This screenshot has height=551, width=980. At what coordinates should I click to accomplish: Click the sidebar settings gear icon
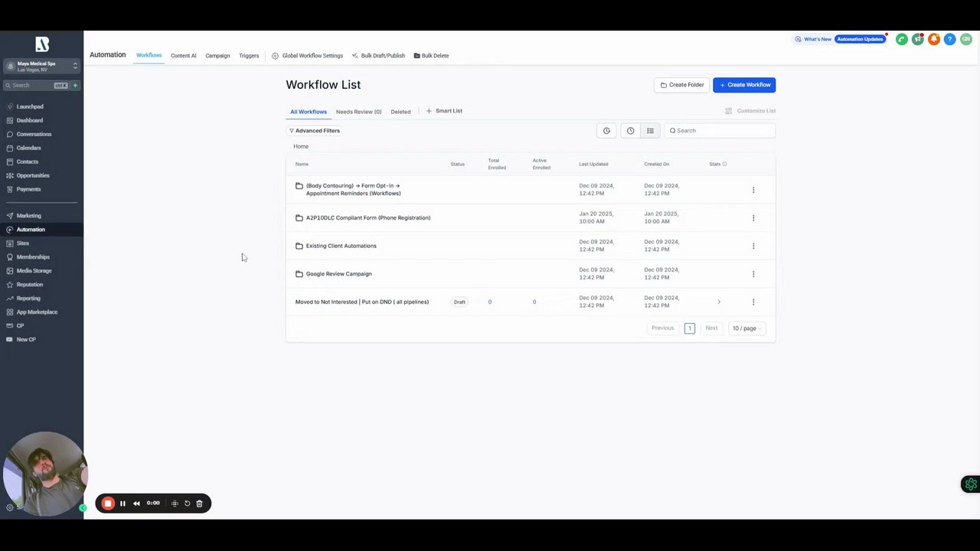pos(10,507)
